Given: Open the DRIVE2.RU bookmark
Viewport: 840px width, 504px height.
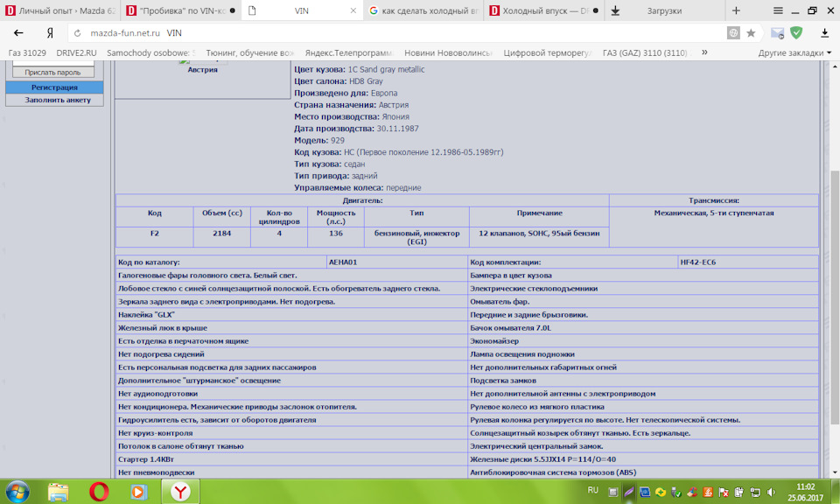Looking at the screenshot, I should pos(76,52).
